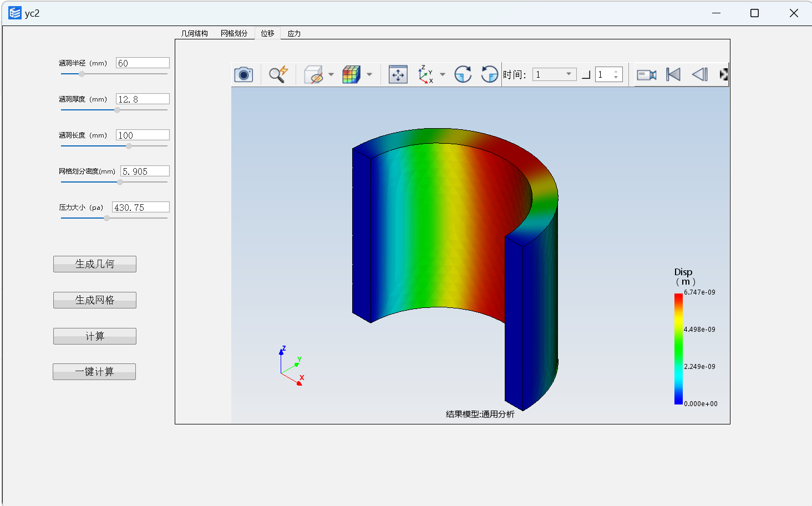Click the XYZ orientation triad in viewport

[292, 366]
